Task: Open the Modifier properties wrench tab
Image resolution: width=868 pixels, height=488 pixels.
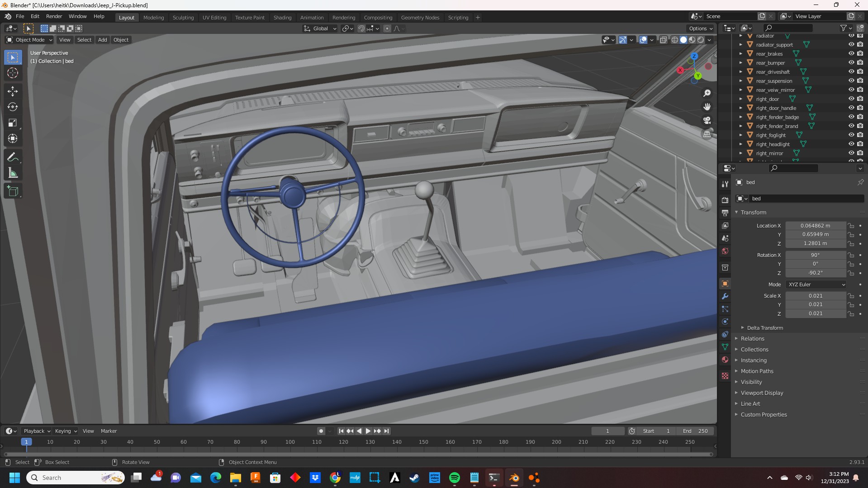Action: pos(725,297)
